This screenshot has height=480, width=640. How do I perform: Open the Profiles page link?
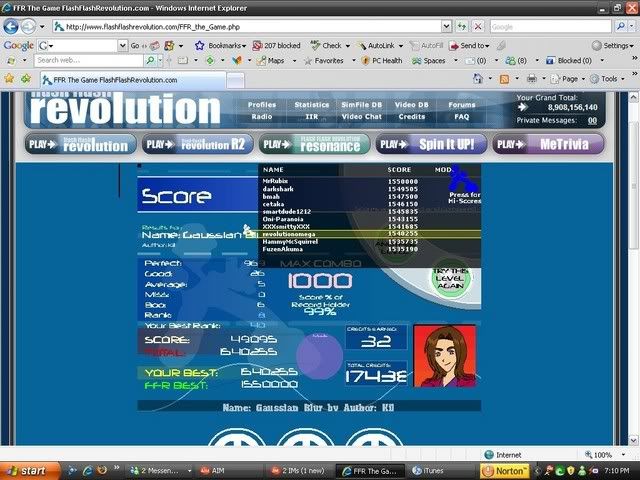pos(261,104)
